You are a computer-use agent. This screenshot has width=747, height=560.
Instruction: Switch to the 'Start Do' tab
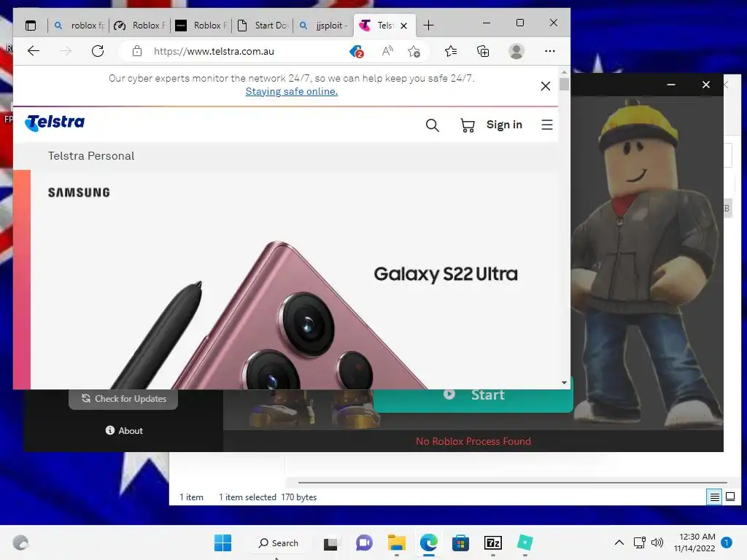pyautogui.click(x=263, y=26)
